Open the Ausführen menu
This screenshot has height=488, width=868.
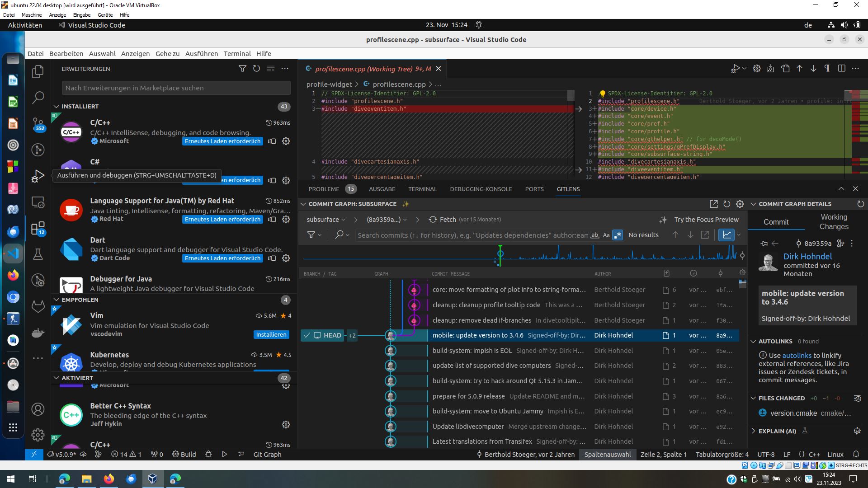pyautogui.click(x=202, y=54)
